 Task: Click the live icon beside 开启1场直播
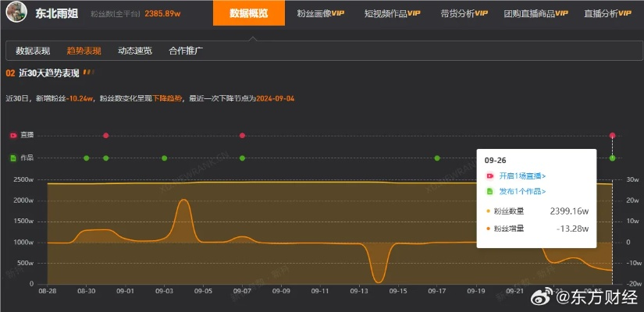tap(489, 175)
